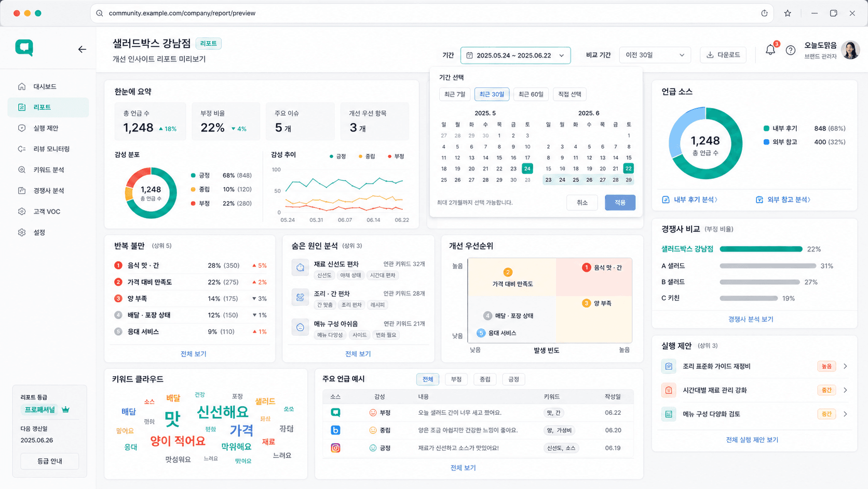Click the 고객 VOC icon
Viewport: 868px width, 489px height.
pos(22,212)
